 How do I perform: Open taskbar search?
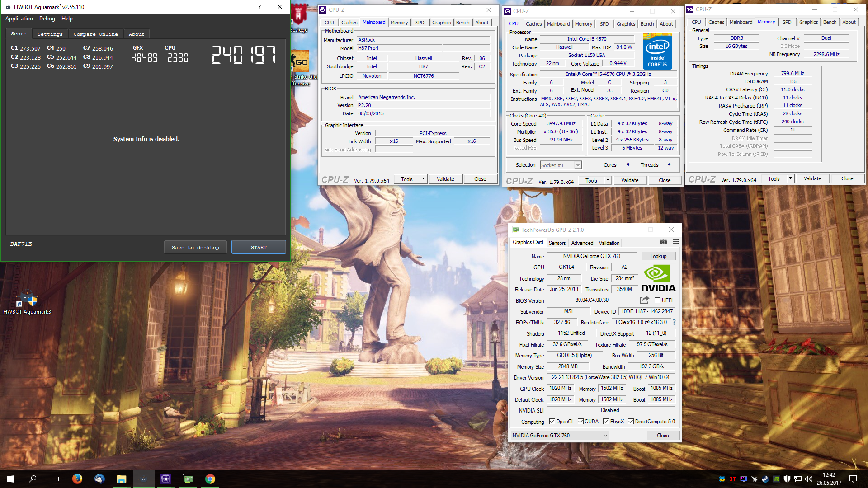point(33,479)
